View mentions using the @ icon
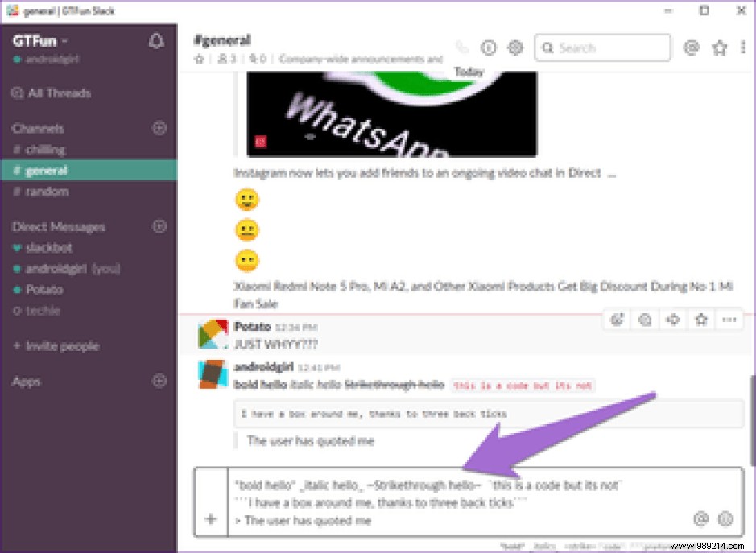The image size is (756, 553). click(x=691, y=47)
